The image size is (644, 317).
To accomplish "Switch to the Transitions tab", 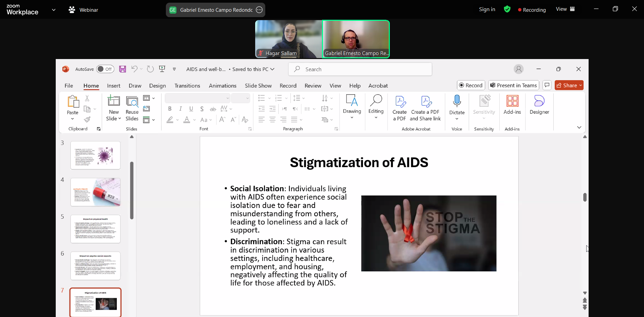I will point(187,86).
